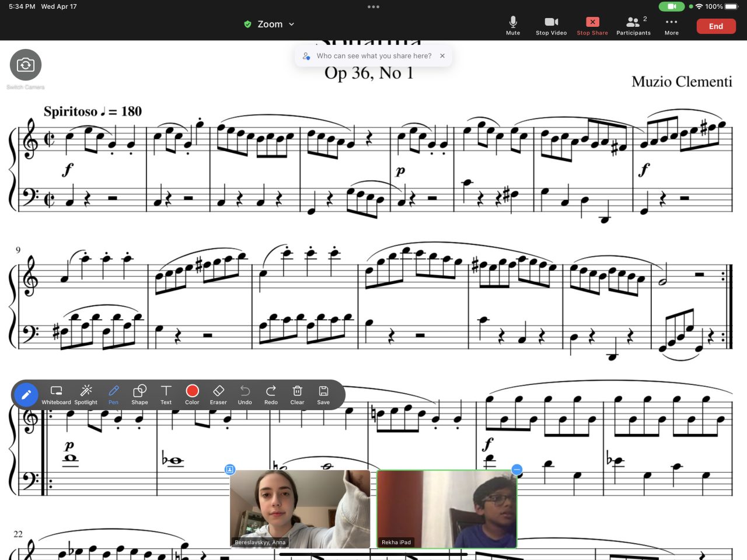The image size is (747, 560).
Task: Tap the blue minimize button on video
Action: coord(516,470)
